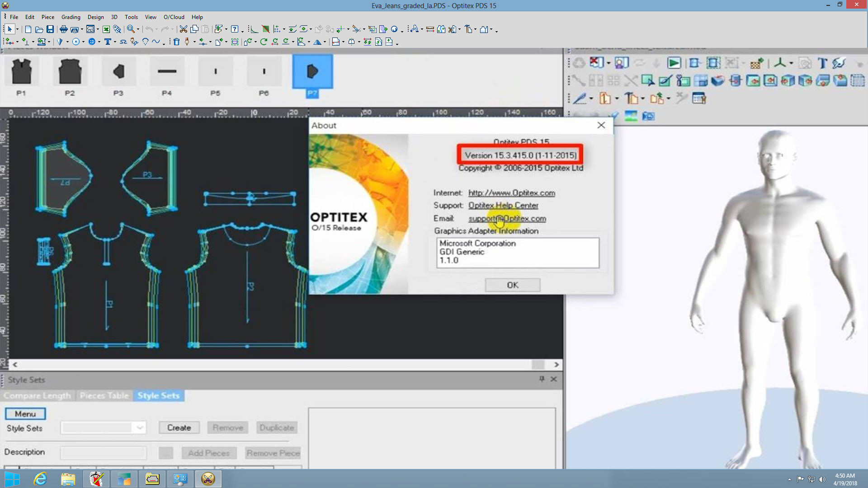This screenshot has height=488, width=868.
Task: Click the Delete trash bin icon
Action: [x=176, y=42]
